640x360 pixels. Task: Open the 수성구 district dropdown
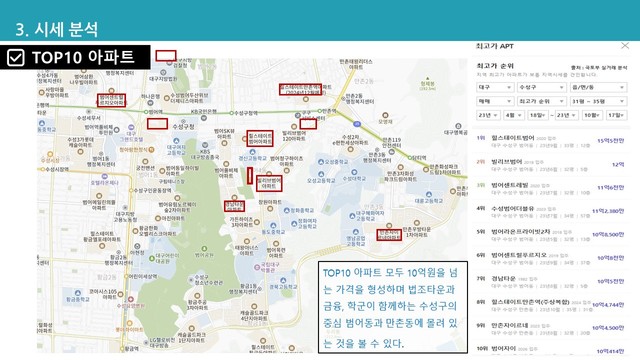pos(541,87)
